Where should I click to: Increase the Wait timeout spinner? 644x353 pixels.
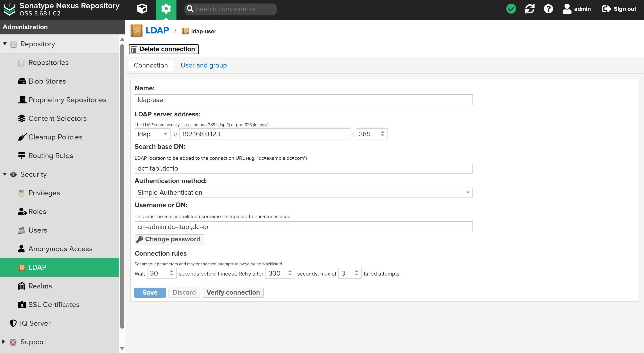point(171,271)
